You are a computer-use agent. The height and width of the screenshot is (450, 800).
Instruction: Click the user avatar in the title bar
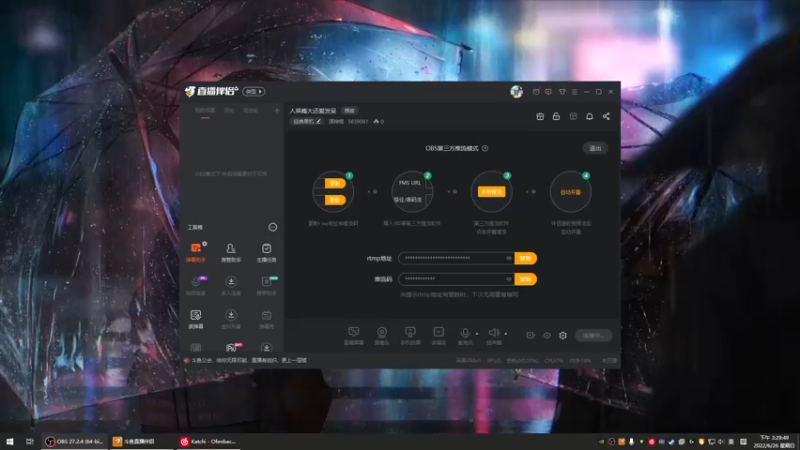[516, 91]
